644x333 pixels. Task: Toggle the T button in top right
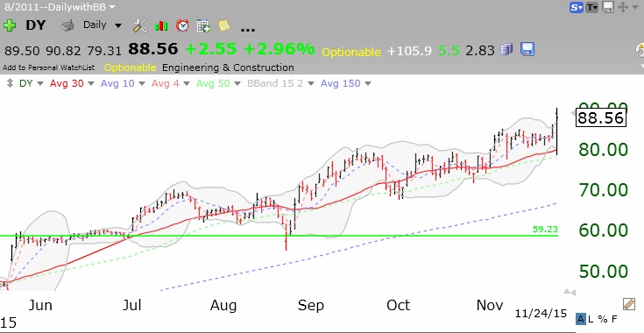(x=591, y=7)
